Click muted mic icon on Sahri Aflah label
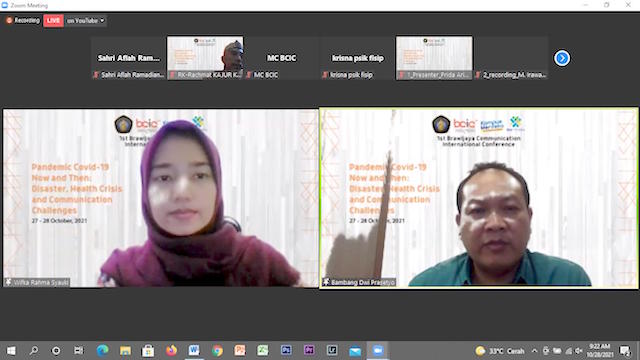Viewport: 640px width, 360px height. [96, 75]
